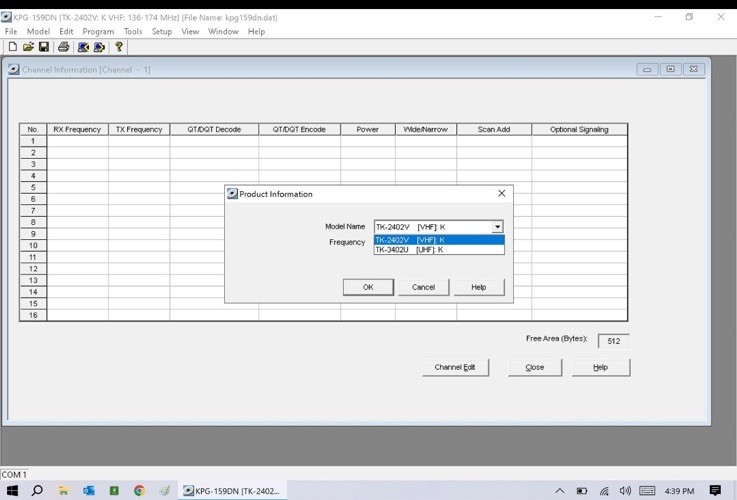Open Chrome from the taskbar

click(x=139, y=491)
